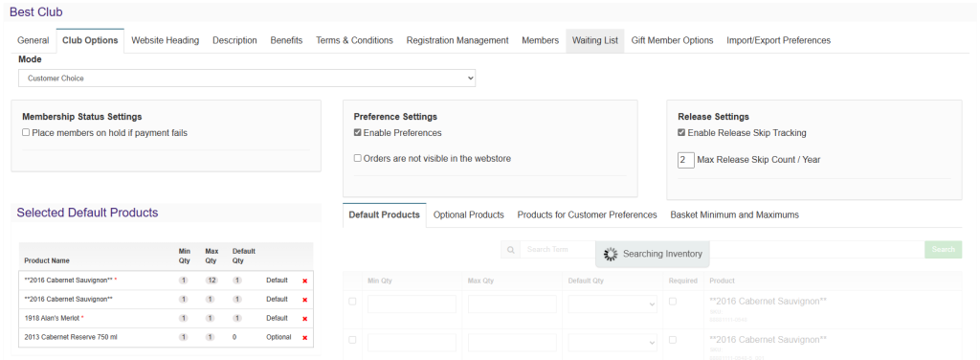Click the Membership Status Settings heading
Screen dimensions: 980x360
click(82, 116)
